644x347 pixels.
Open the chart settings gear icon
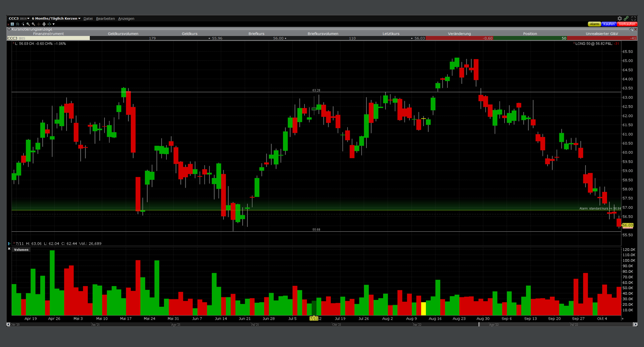pyautogui.click(x=619, y=19)
